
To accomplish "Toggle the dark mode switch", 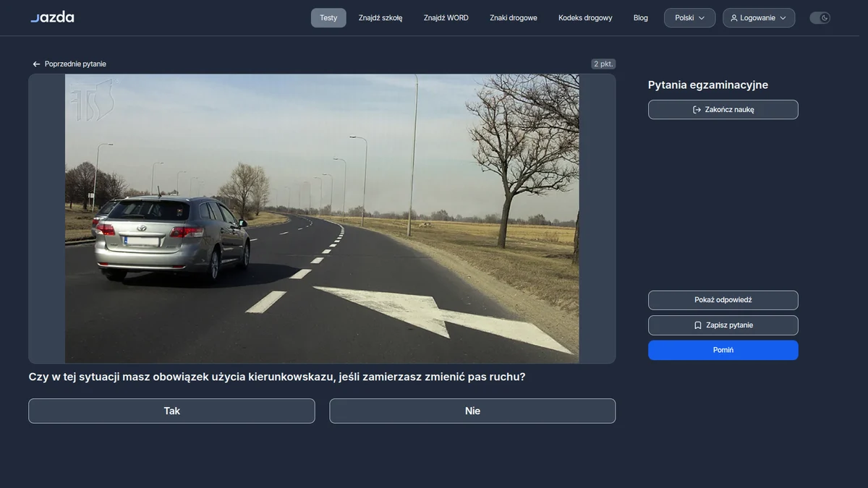I will click(x=820, y=17).
